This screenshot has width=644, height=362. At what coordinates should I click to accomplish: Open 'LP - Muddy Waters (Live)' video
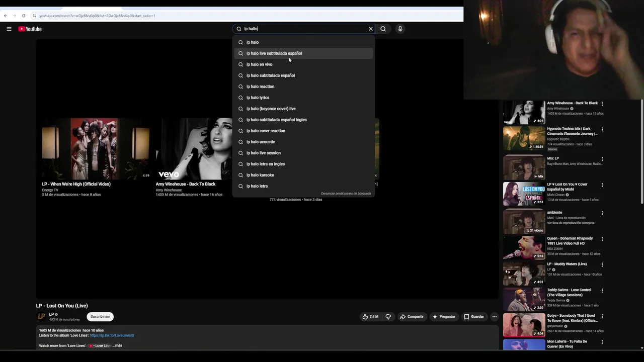tap(523, 273)
